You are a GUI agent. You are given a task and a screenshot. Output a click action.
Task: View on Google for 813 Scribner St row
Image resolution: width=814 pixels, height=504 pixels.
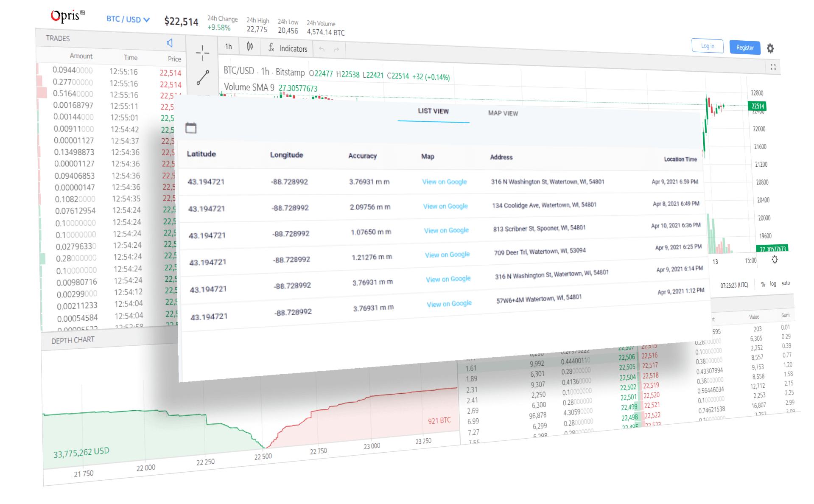coord(446,230)
